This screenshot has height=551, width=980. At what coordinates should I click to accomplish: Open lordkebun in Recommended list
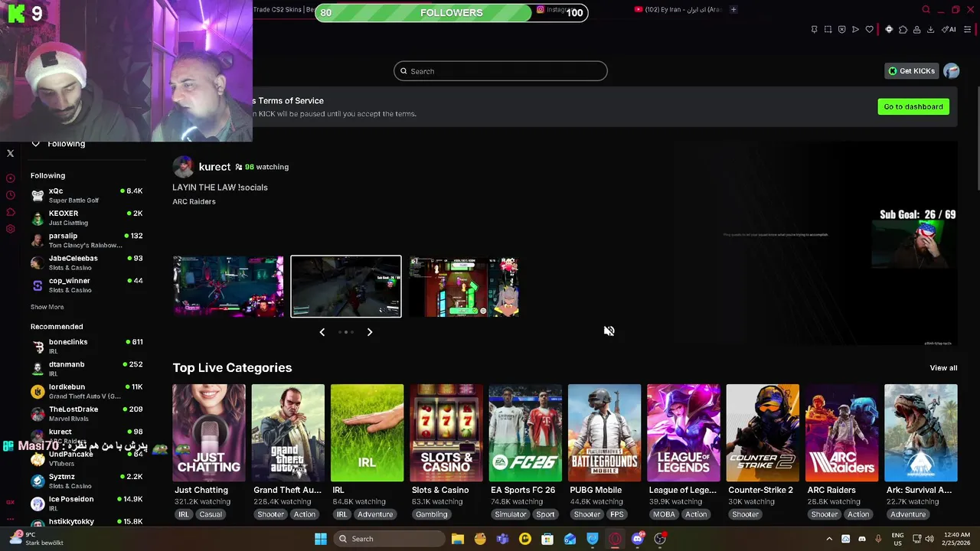coord(87,391)
